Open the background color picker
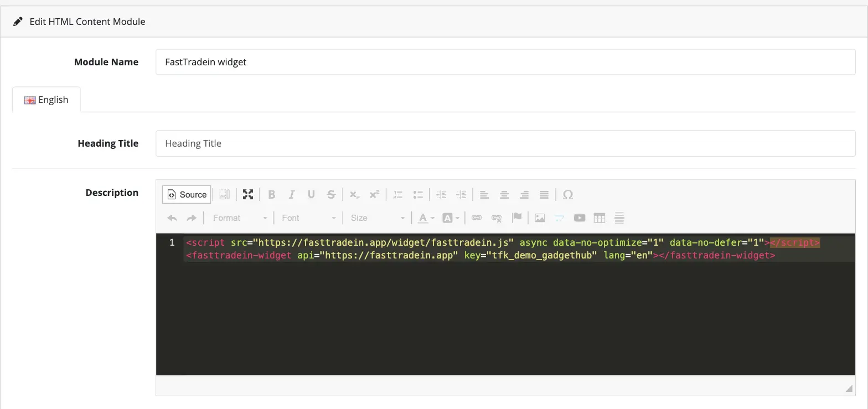This screenshot has height=409, width=868. [x=451, y=218]
